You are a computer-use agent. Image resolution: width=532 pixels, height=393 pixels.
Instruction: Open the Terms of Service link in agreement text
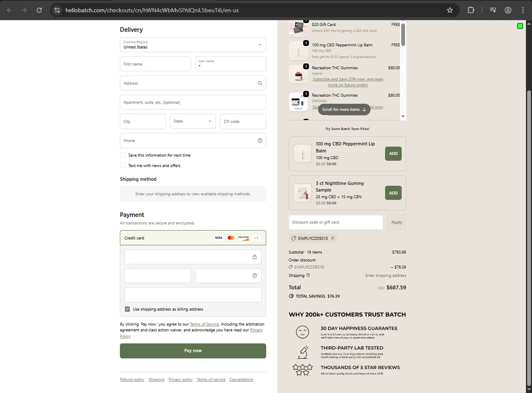(204, 324)
